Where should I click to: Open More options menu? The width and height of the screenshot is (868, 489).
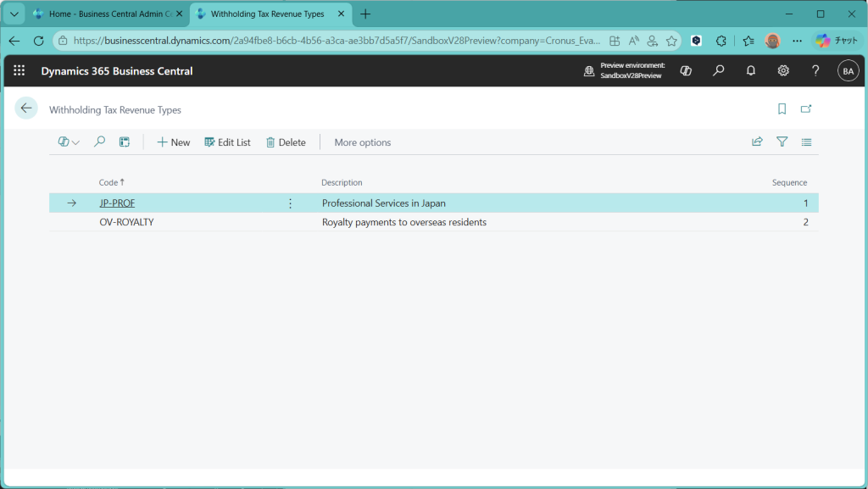tap(363, 142)
